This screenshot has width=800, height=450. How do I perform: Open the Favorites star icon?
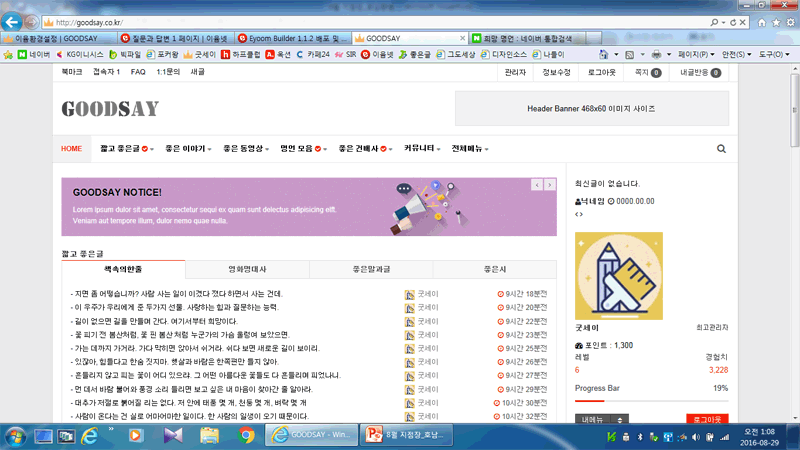click(776, 22)
